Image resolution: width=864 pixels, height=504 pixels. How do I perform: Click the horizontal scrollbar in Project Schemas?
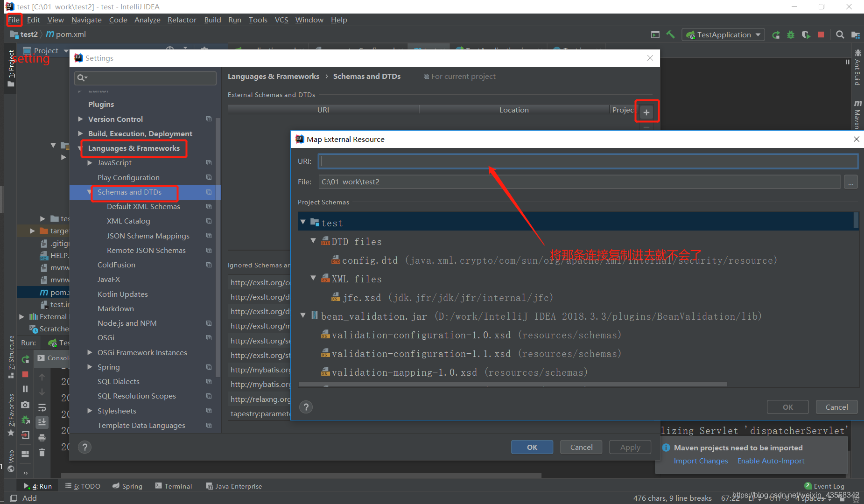click(x=513, y=385)
